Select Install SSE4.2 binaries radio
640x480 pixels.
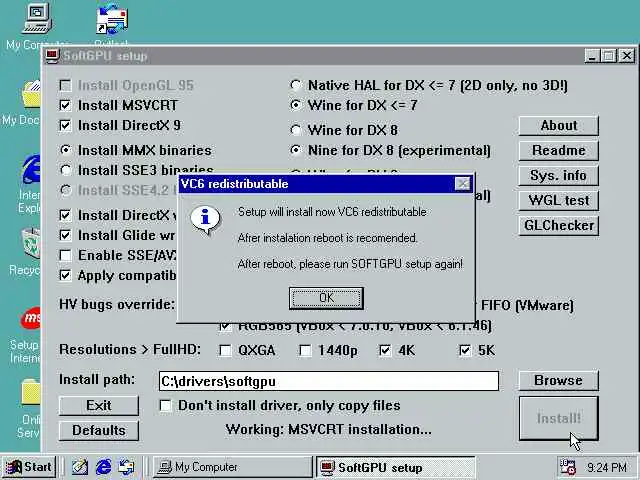coord(65,190)
